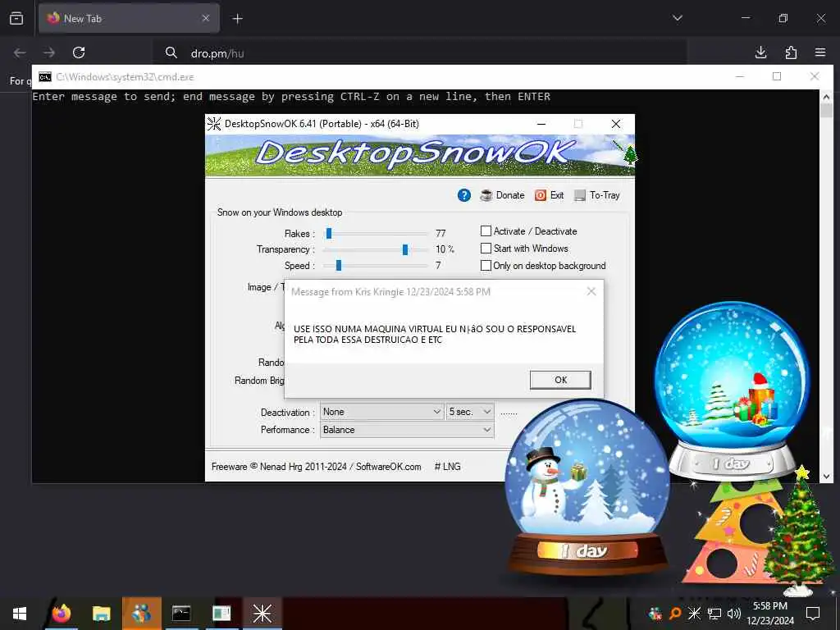Open the Firefox list all tabs chevron
The width and height of the screenshot is (840, 630).
(678, 18)
